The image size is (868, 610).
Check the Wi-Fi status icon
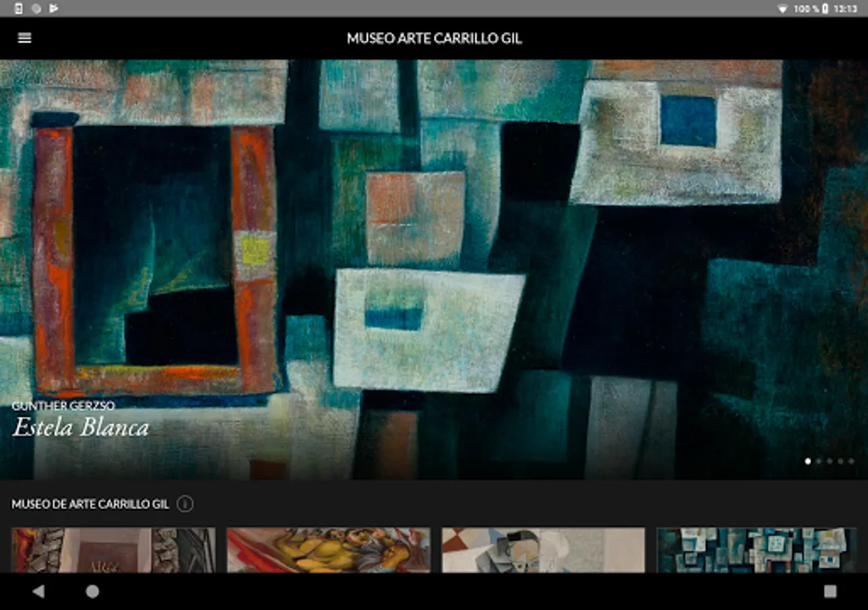click(x=782, y=9)
